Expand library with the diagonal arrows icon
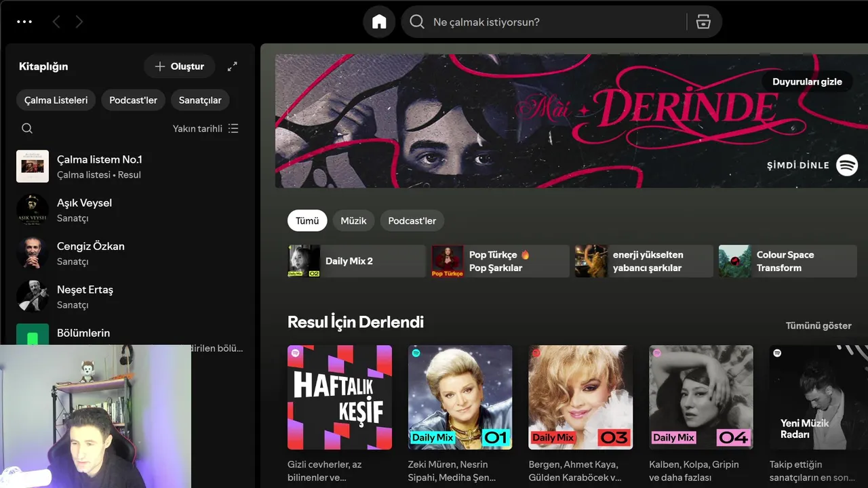This screenshot has height=488, width=868. [232, 66]
